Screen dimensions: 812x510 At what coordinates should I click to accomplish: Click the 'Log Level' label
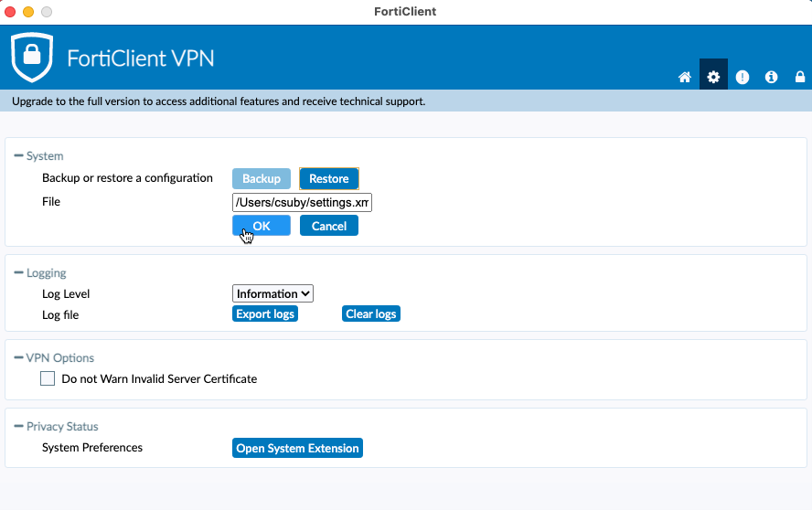click(66, 294)
